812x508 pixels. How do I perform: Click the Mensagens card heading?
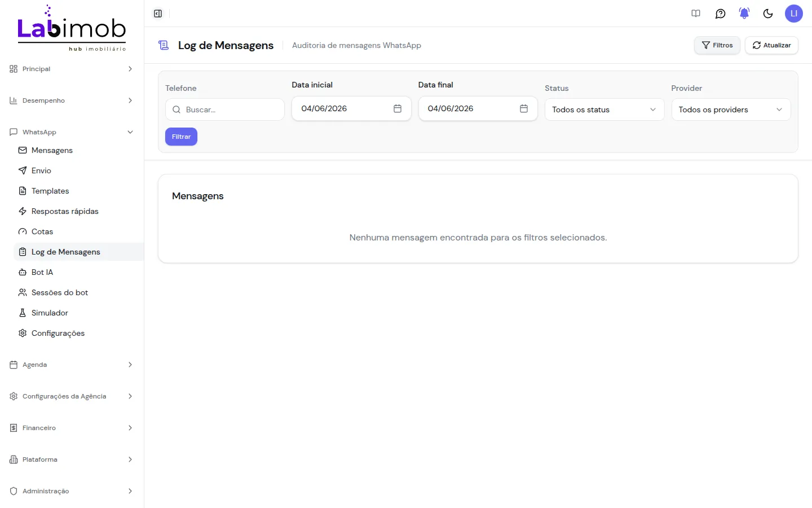(197, 196)
